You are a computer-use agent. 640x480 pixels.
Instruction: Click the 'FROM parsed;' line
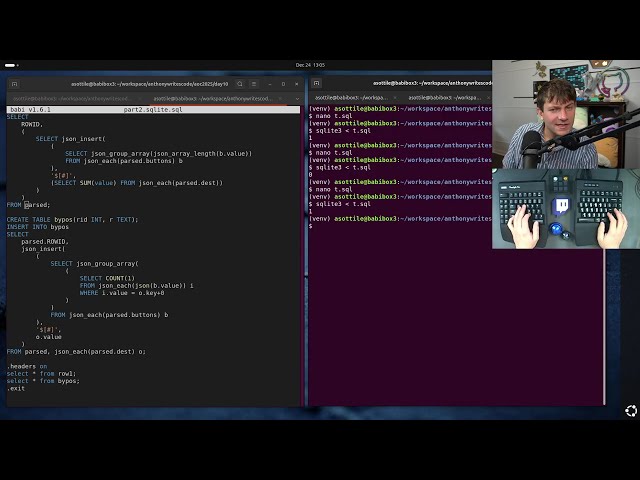(28, 205)
